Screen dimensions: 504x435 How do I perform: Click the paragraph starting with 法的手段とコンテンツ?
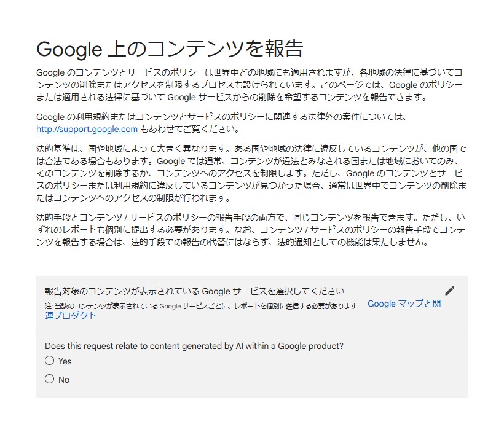[251, 230]
